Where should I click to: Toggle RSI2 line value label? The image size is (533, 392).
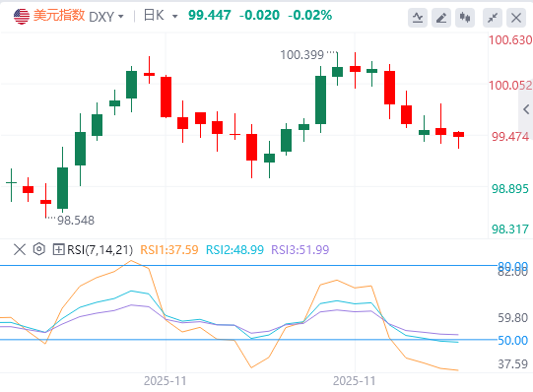click(x=234, y=249)
